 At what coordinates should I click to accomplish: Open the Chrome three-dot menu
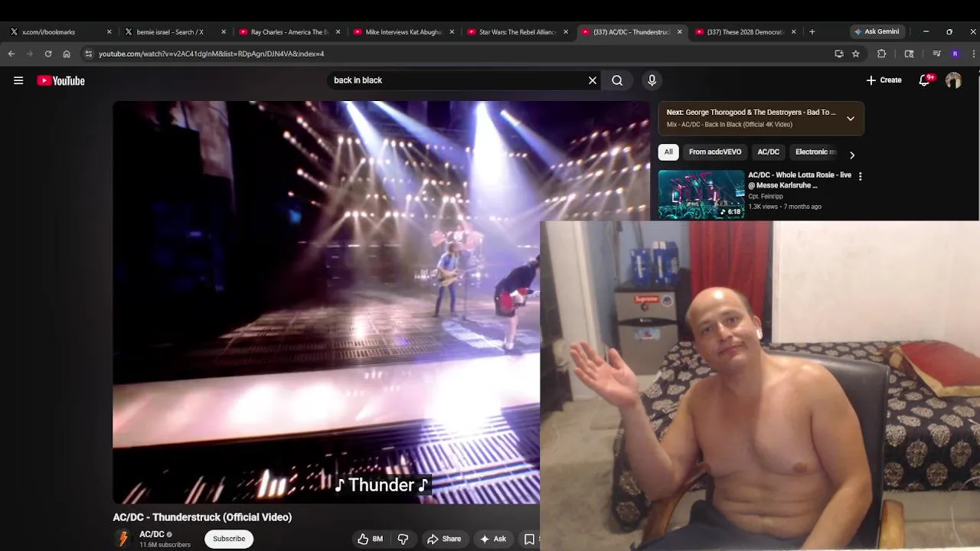tap(973, 54)
